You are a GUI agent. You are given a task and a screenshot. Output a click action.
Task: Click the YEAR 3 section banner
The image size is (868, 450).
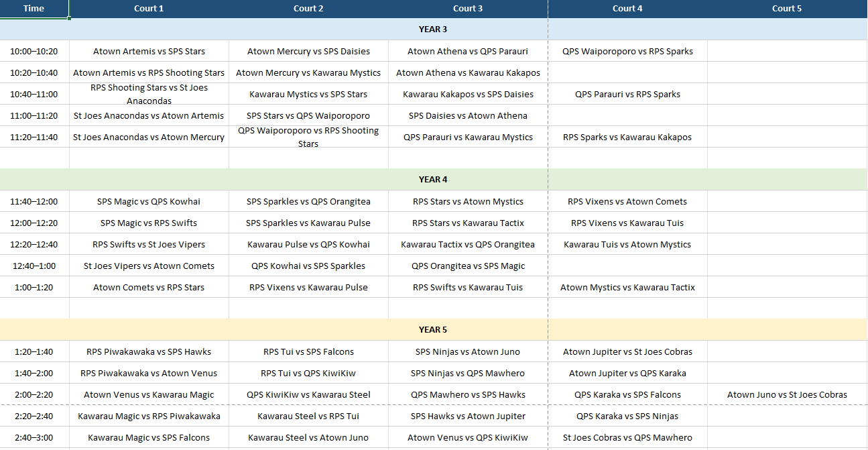click(x=433, y=30)
